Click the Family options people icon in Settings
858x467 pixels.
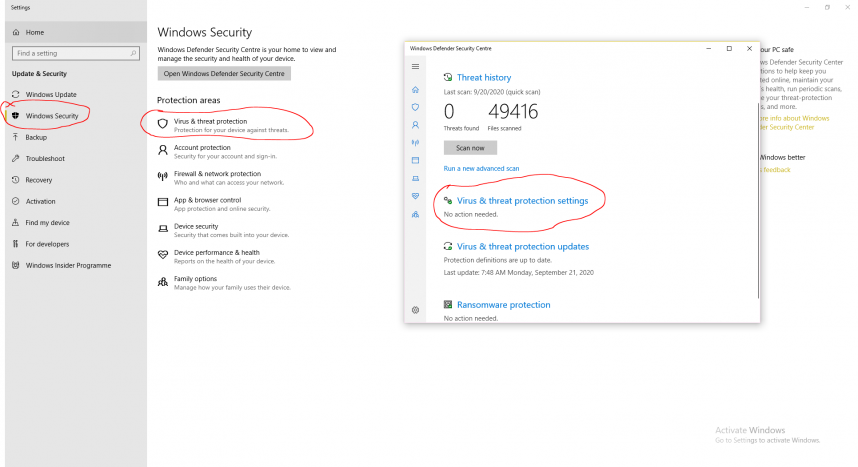(x=163, y=281)
